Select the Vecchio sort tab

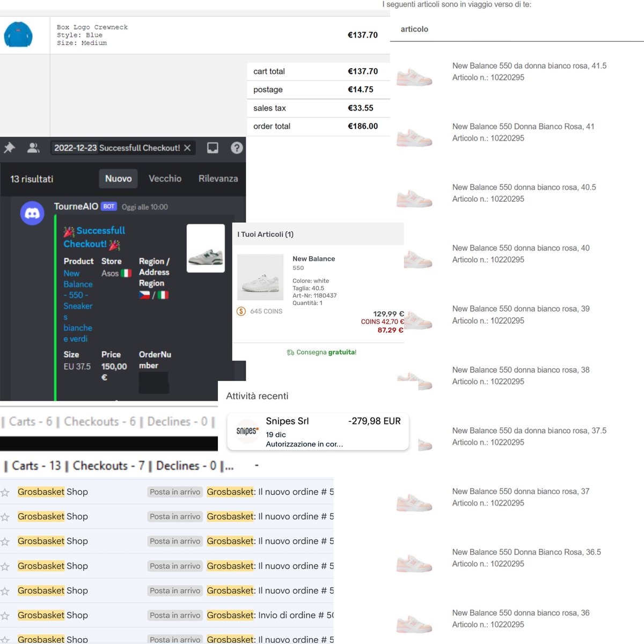tap(165, 179)
